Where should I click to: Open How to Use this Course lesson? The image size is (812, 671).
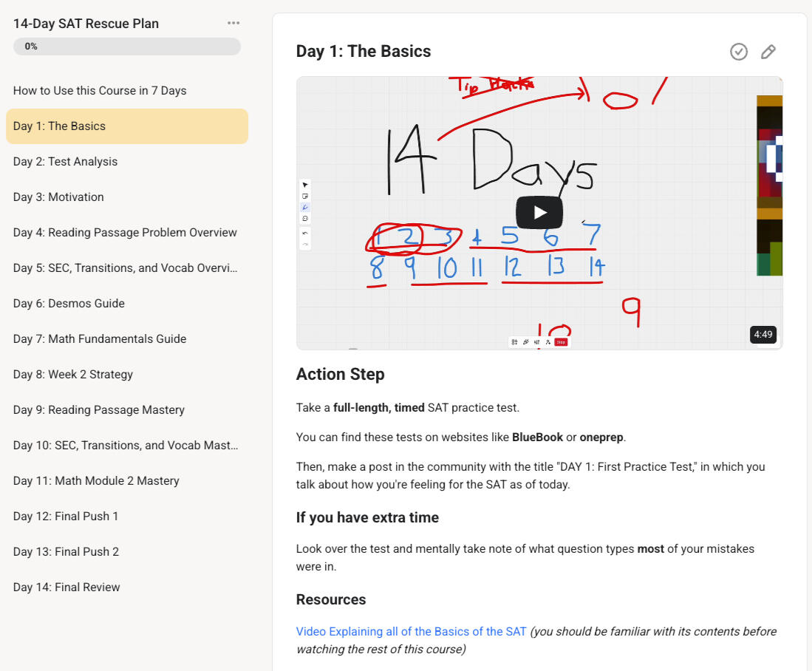[x=100, y=91]
